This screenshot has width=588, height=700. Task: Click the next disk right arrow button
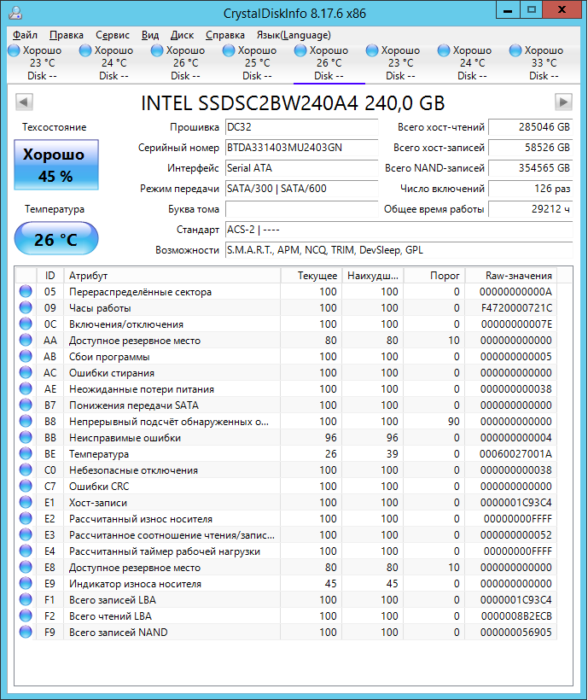(x=563, y=102)
